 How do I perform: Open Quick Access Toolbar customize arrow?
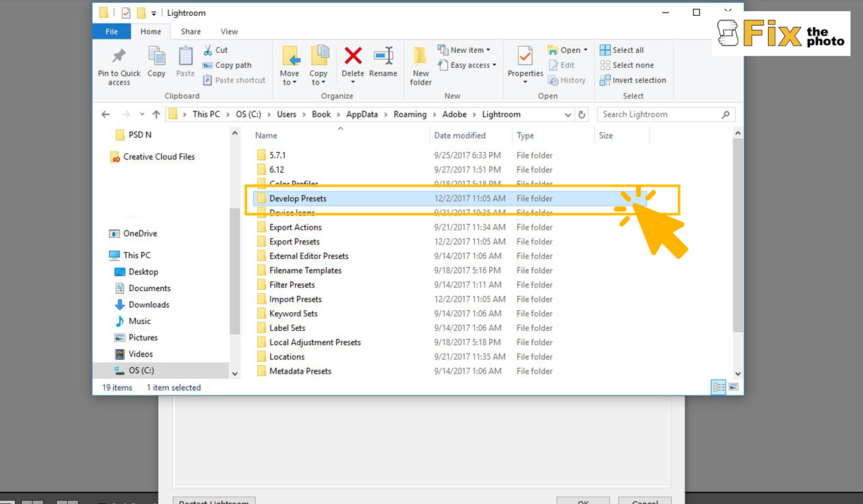click(x=154, y=13)
